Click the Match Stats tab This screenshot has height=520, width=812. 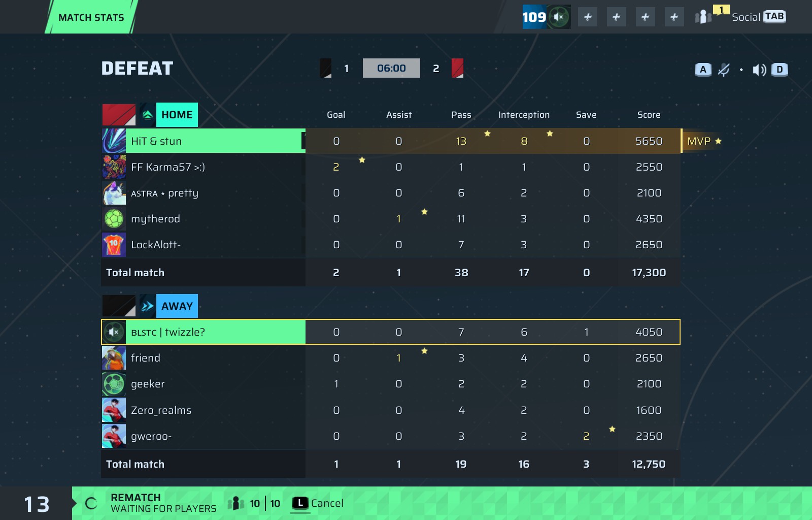click(91, 17)
